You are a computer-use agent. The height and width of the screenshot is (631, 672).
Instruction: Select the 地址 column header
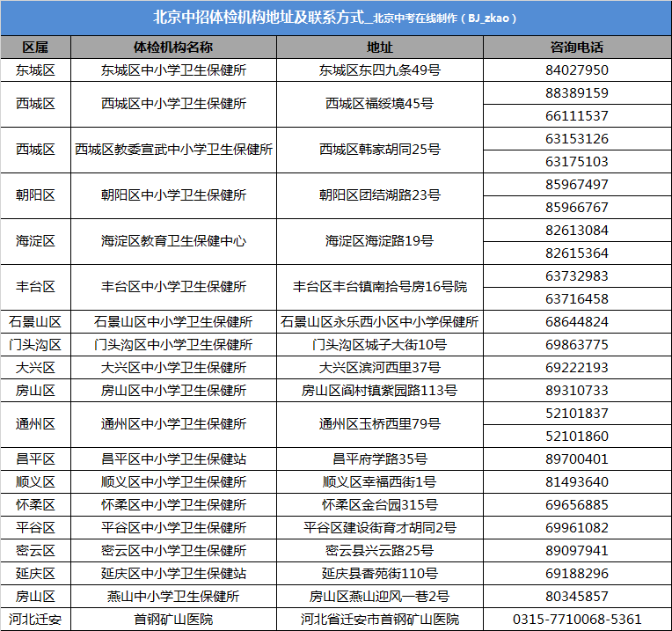[380, 48]
